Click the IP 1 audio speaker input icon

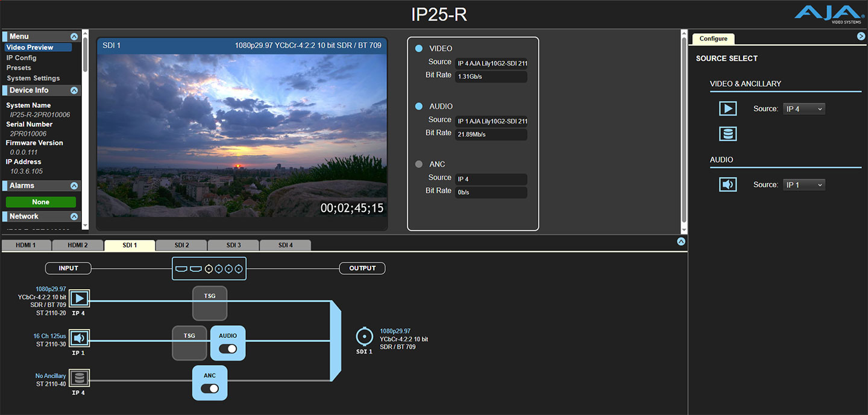tap(80, 338)
